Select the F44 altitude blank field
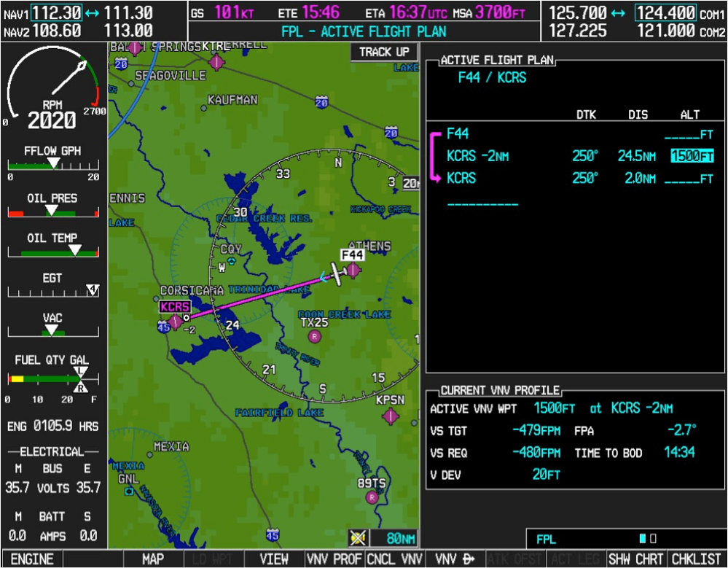 (x=689, y=135)
